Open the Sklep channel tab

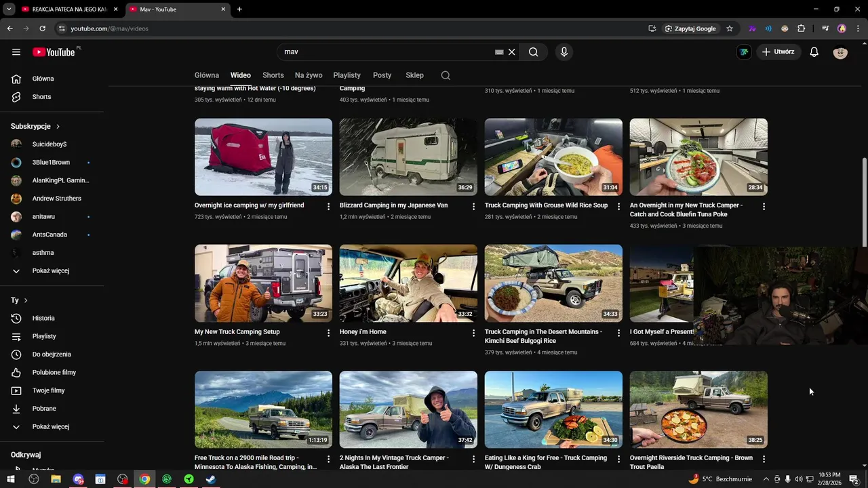coord(414,75)
